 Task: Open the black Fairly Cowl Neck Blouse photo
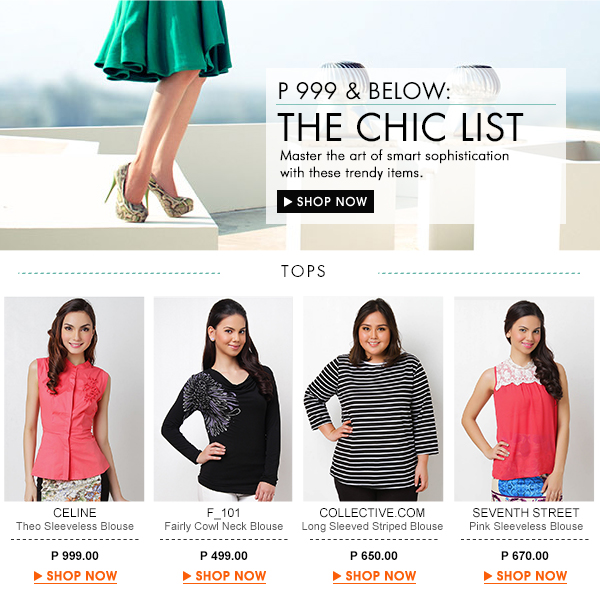coord(223,399)
